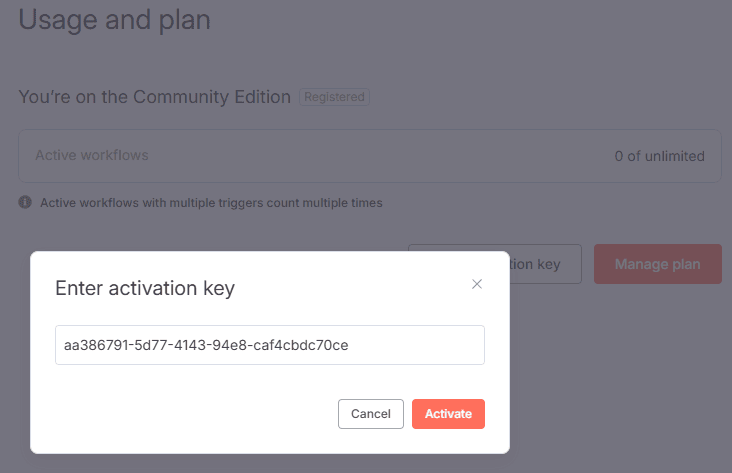Click the Registered badge
The width and height of the screenshot is (732, 473).
click(x=335, y=97)
